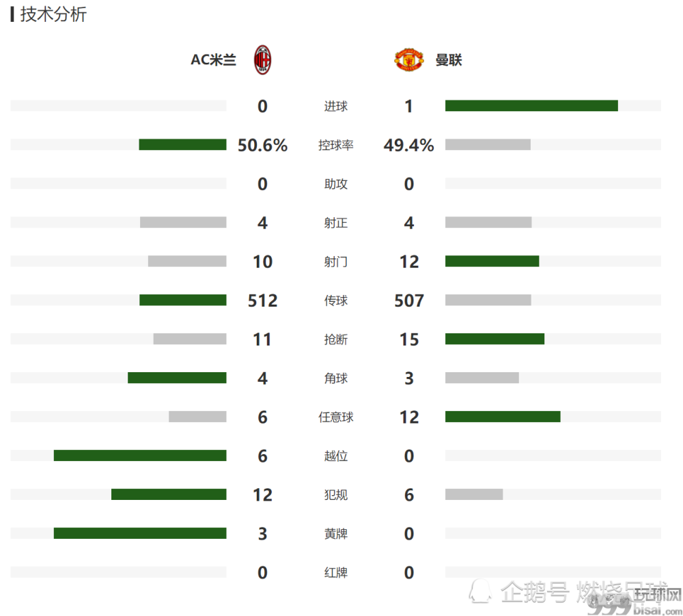Click AC Milan's green possession bar
Image resolution: width=683 pixels, height=616 pixels.
182,145
